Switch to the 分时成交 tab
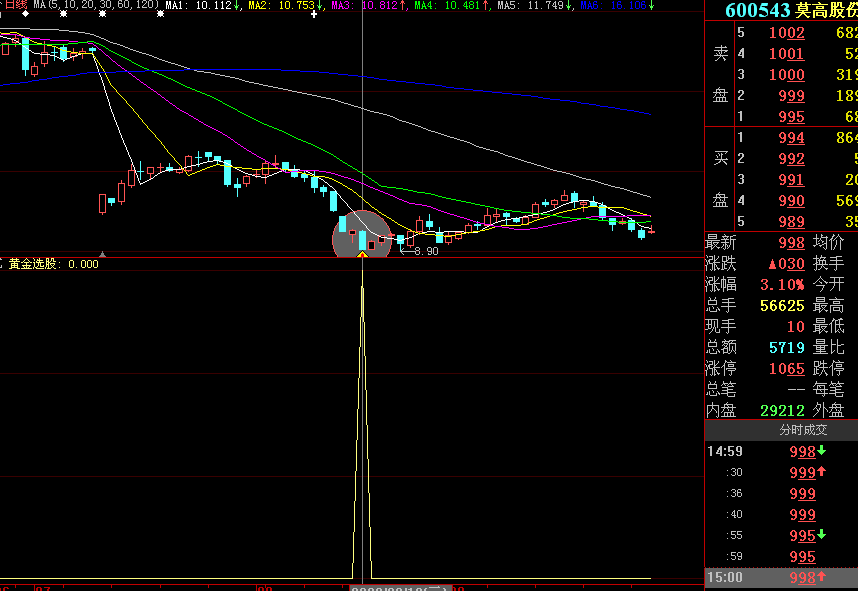Viewport: 858px width, 591px height. pos(803,430)
